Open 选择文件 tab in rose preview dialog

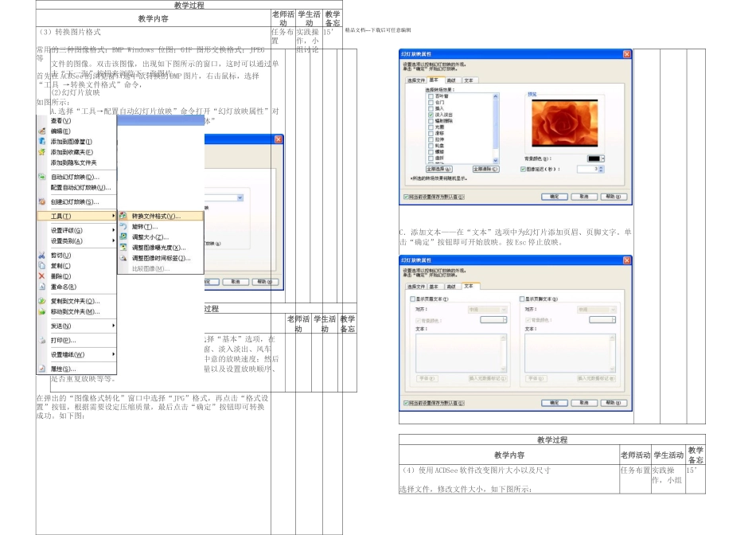415,80
